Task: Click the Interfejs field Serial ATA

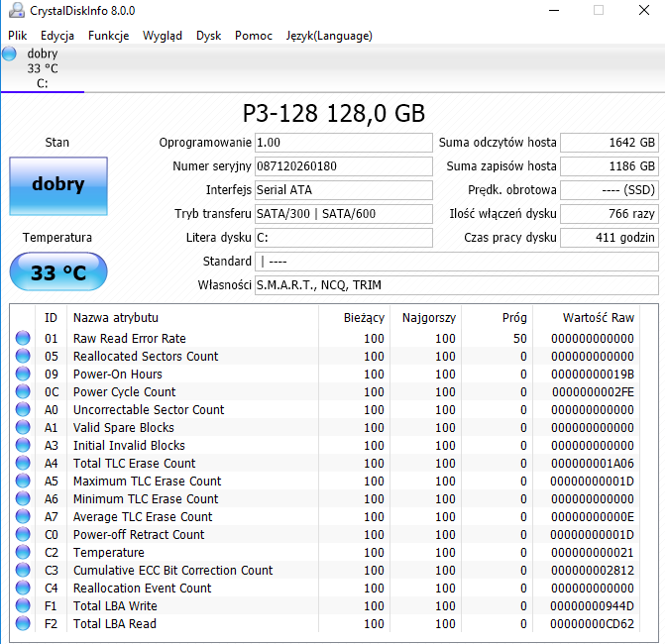Action: pyautogui.click(x=343, y=190)
